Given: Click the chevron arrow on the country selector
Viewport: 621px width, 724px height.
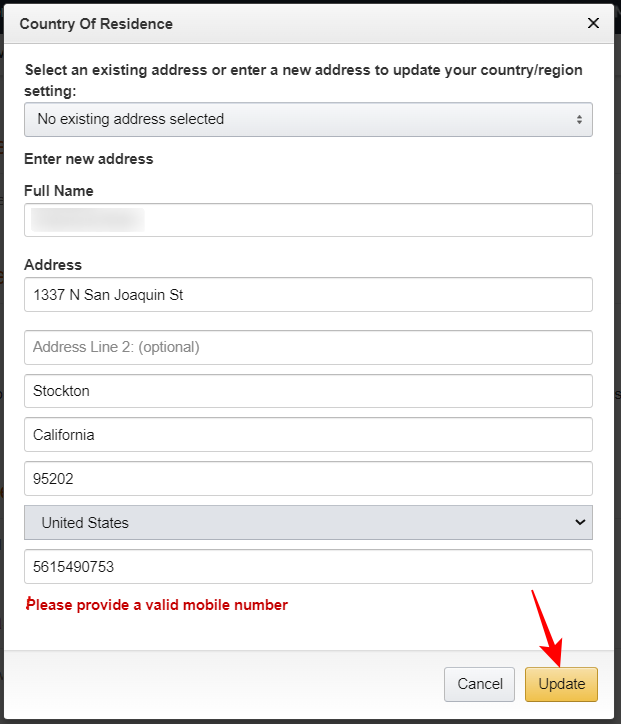Looking at the screenshot, I should pos(578,522).
